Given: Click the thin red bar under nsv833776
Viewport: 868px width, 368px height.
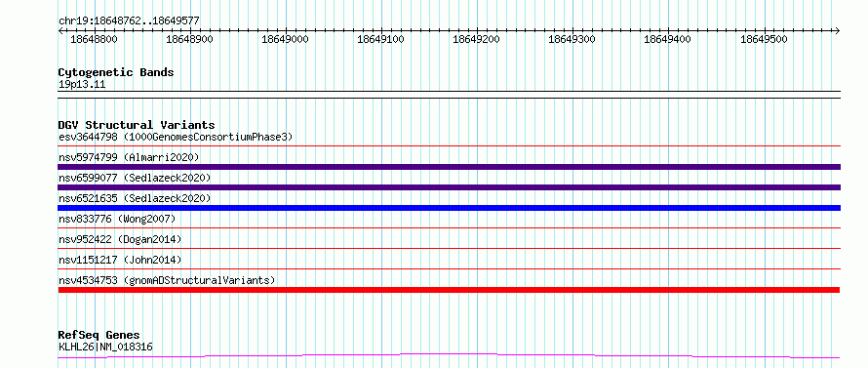Looking at the screenshot, I should [449, 227].
